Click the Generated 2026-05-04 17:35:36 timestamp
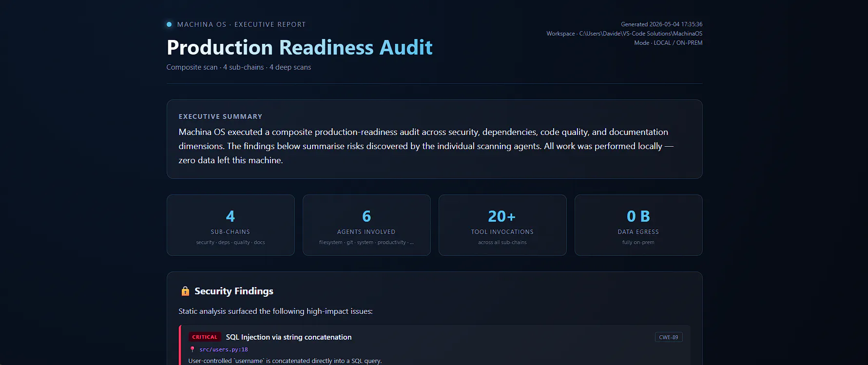The width and height of the screenshot is (868, 365). point(662,24)
